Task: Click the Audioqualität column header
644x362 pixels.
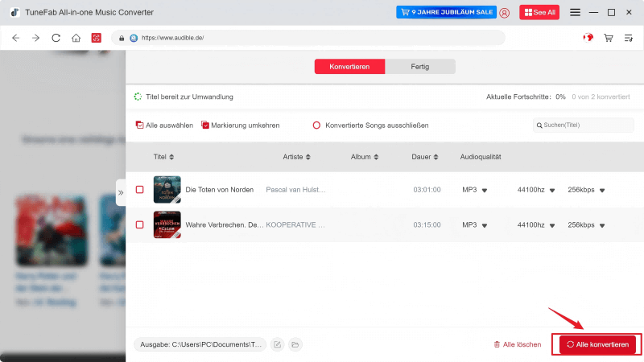Action: tap(481, 157)
